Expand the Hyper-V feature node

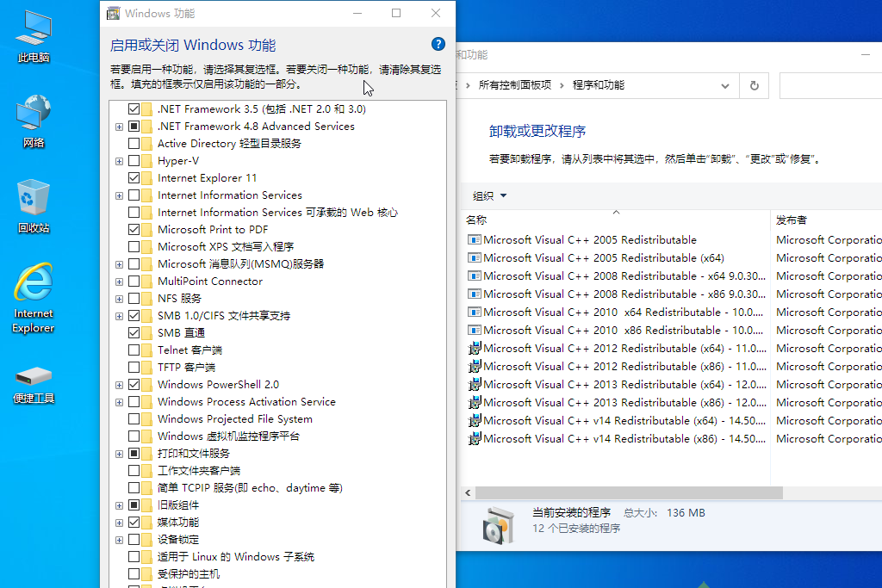[x=119, y=160]
